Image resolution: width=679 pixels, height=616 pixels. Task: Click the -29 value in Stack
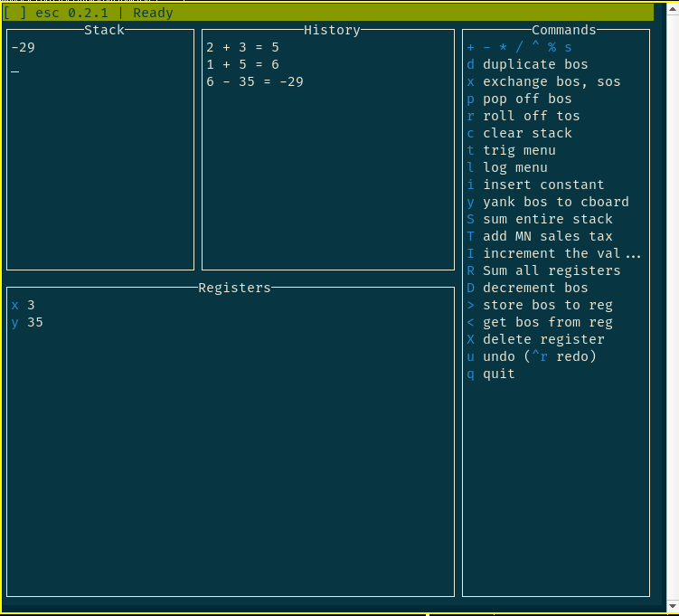click(x=24, y=47)
